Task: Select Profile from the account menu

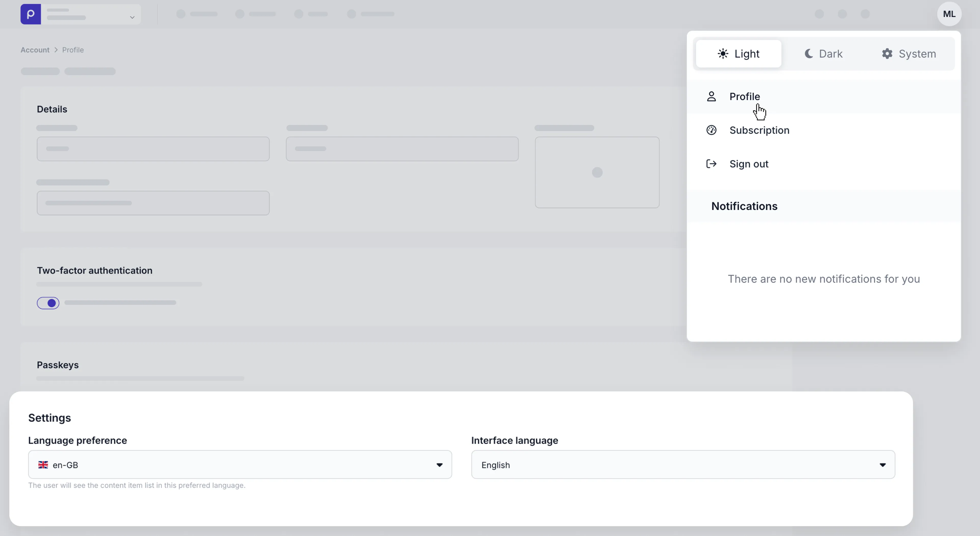Action: pos(744,96)
